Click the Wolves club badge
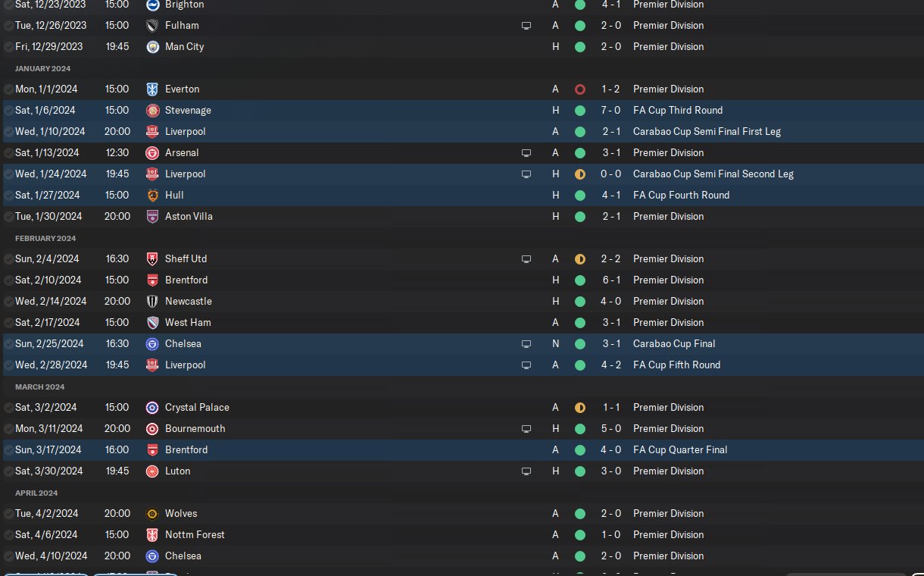 pyautogui.click(x=153, y=513)
